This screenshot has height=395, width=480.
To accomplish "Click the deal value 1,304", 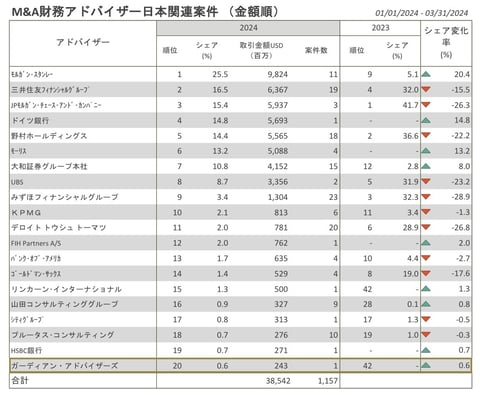I will (x=277, y=197).
